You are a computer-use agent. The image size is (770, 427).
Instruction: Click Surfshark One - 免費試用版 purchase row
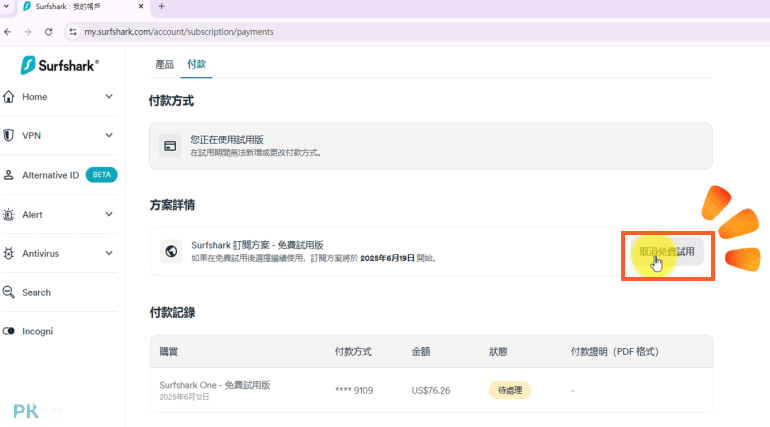click(215, 385)
